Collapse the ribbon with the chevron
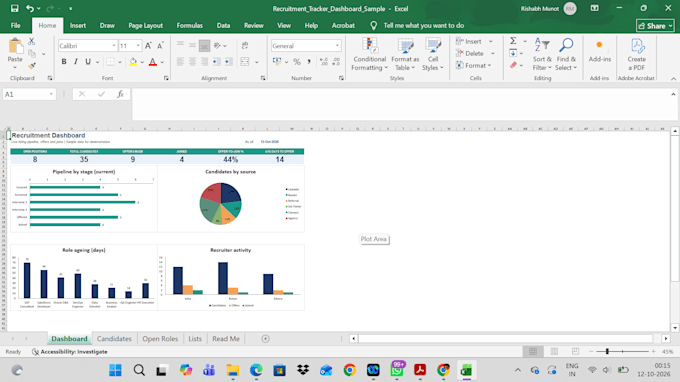 click(673, 78)
